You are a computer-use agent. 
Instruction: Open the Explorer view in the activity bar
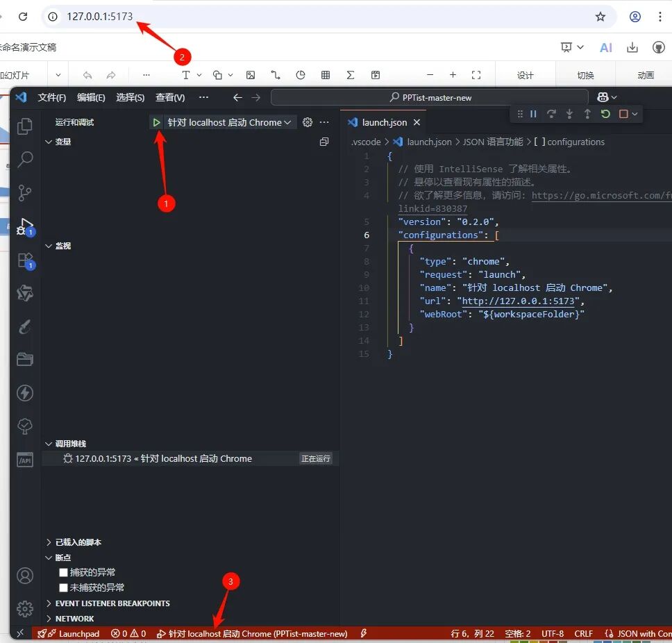click(24, 126)
